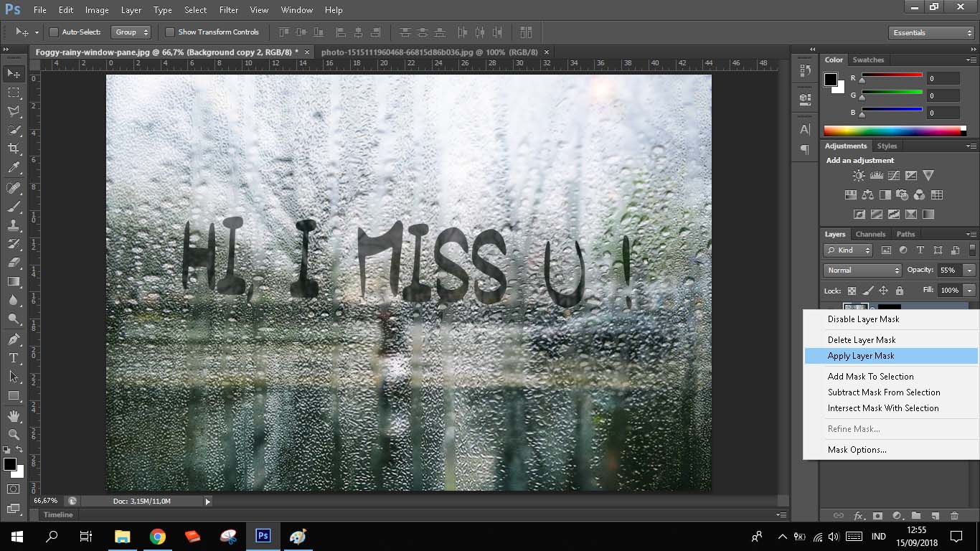Open the Normal blend mode dropdown

click(x=862, y=270)
